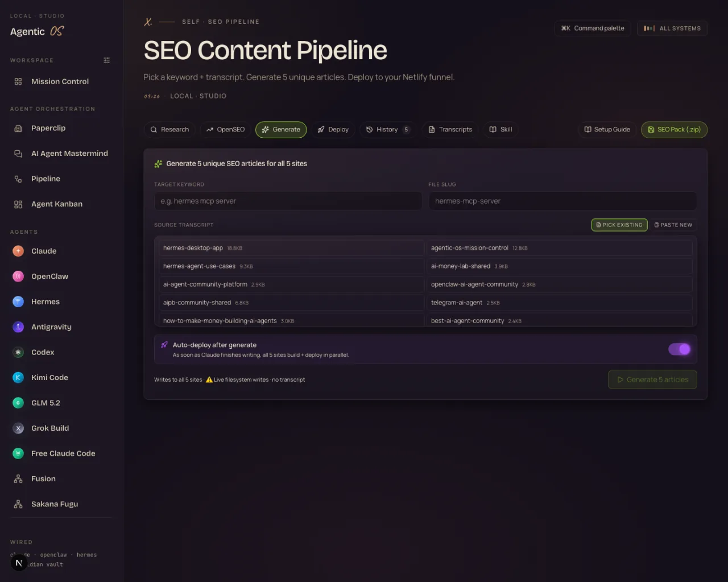Click the File Slug input field
This screenshot has height=582, width=728.
coord(562,201)
